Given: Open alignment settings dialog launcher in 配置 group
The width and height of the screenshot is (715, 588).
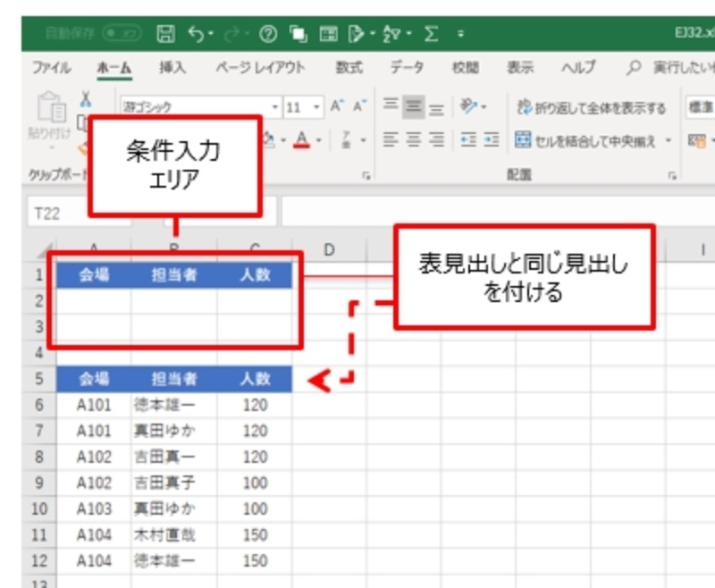Looking at the screenshot, I should coord(672,177).
